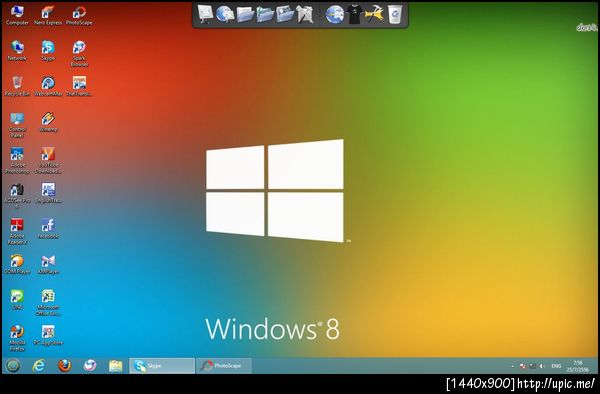Open the Control Panel desktop icon
Screen dimensions: 600x394
[x=17, y=125]
